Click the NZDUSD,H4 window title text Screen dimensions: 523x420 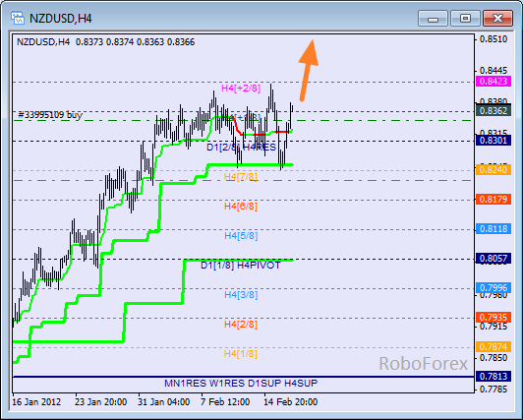tap(60, 19)
